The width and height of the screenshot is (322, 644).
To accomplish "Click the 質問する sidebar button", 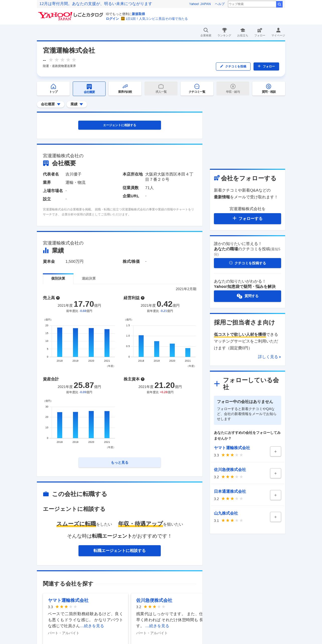I will pos(248,296).
